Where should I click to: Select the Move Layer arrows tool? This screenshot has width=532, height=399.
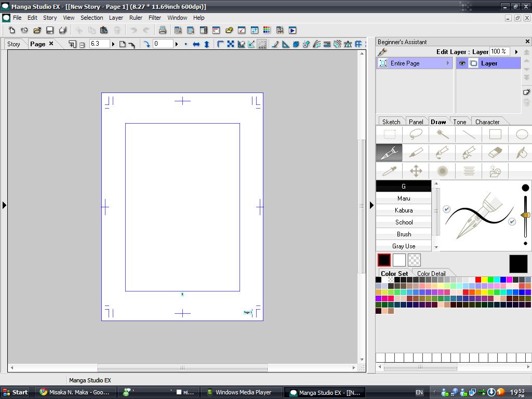point(416,171)
